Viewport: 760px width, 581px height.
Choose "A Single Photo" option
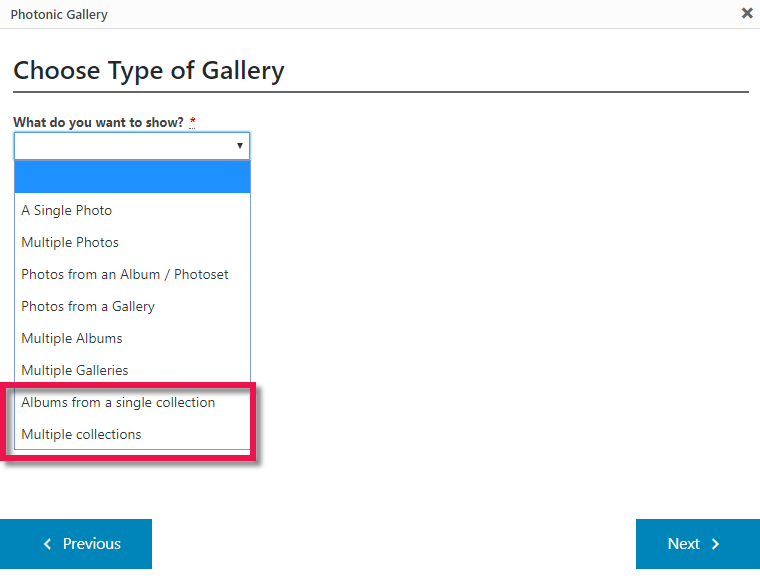tap(67, 210)
